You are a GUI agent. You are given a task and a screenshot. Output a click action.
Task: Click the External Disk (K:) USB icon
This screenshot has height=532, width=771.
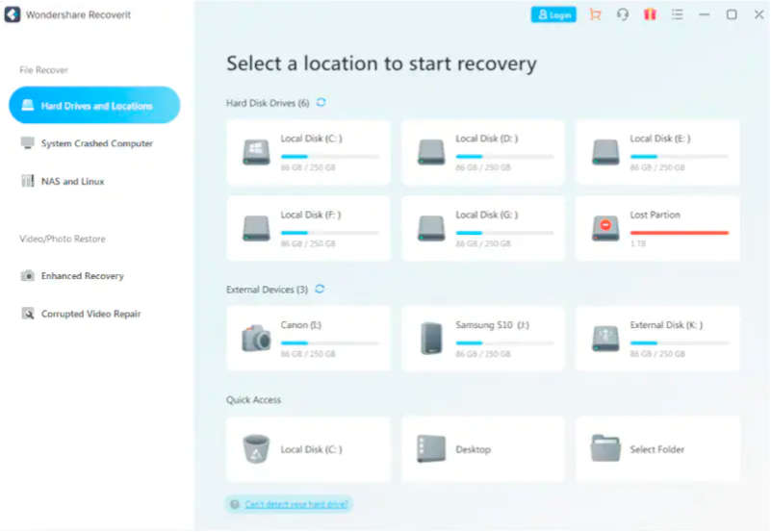(x=605, y=339)
